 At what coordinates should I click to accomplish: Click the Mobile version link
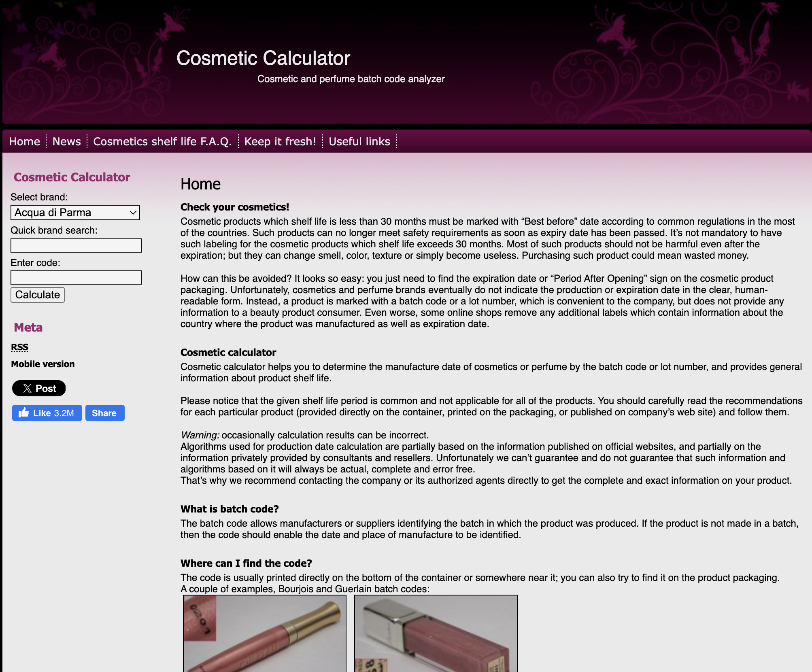click(43, 364)
